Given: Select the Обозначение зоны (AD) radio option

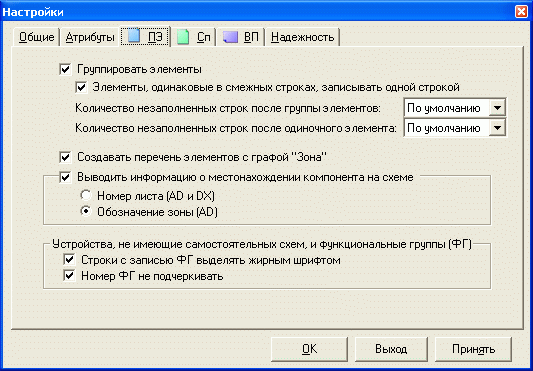Looking at the screenshot, I should [86, 212].
